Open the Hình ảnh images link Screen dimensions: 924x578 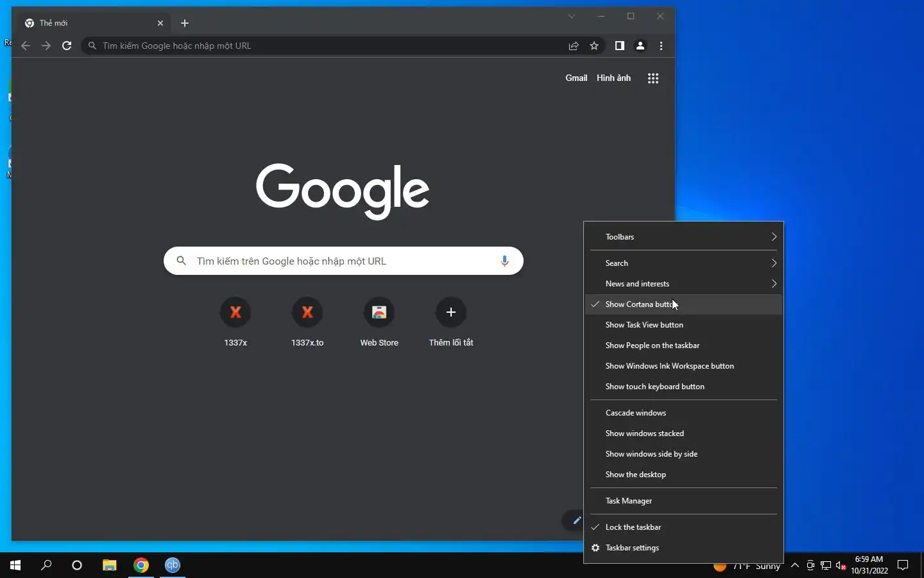(x=613, y=78)
